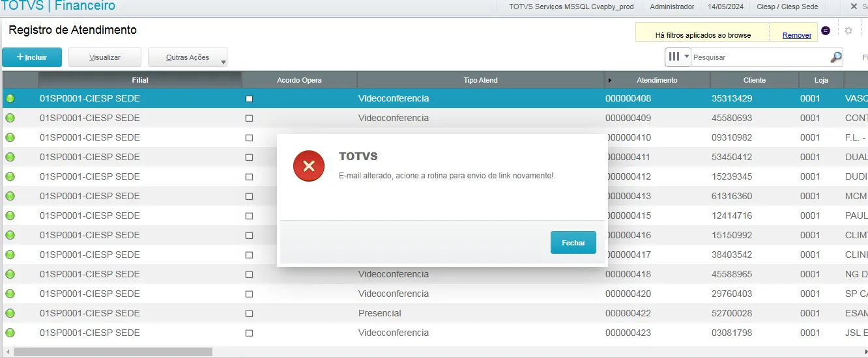Image resolution: width=868 pixels, height=358 pixels.
Task: Click the green status icon for 000000408
Action: tap(10, 99)
